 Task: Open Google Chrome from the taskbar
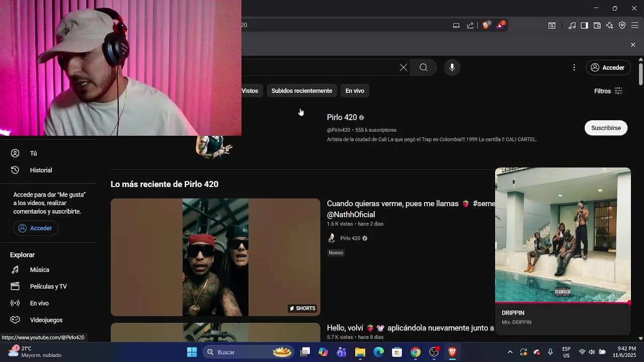[416, 352]
